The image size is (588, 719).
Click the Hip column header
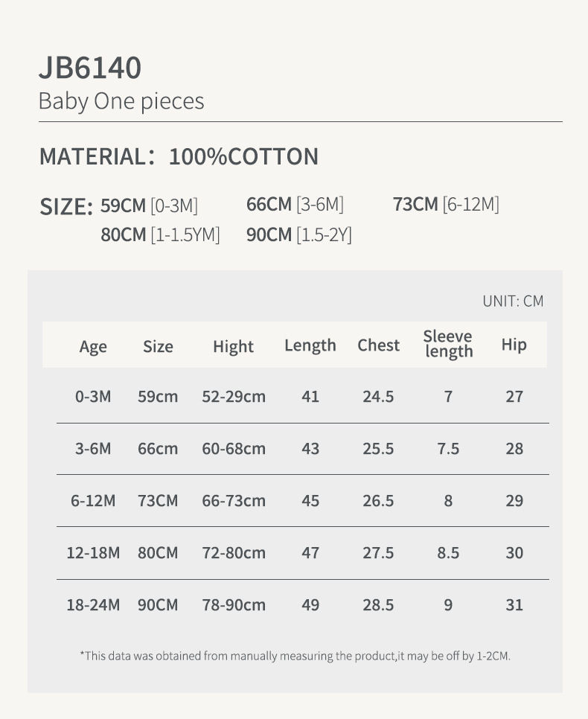click(514, 345)
